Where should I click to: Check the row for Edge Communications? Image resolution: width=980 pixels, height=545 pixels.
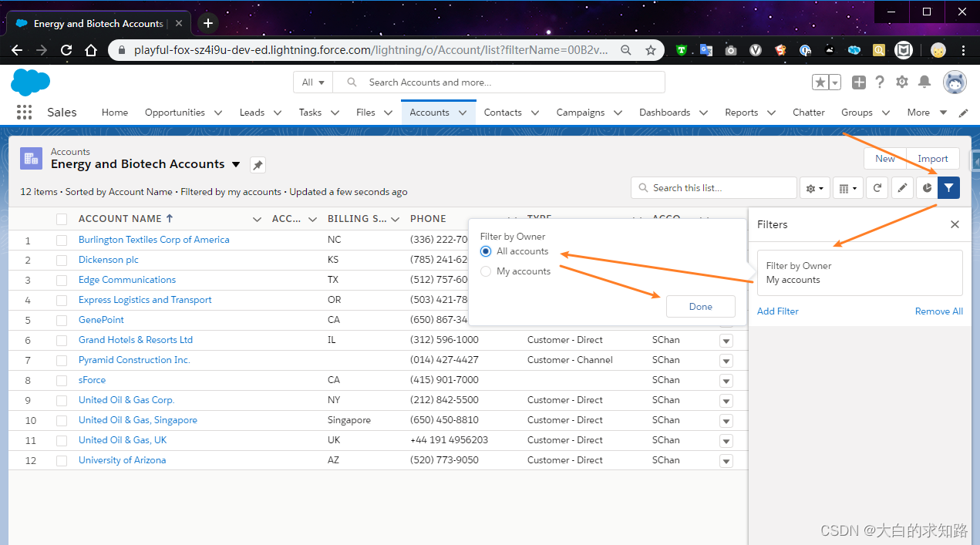62,280
